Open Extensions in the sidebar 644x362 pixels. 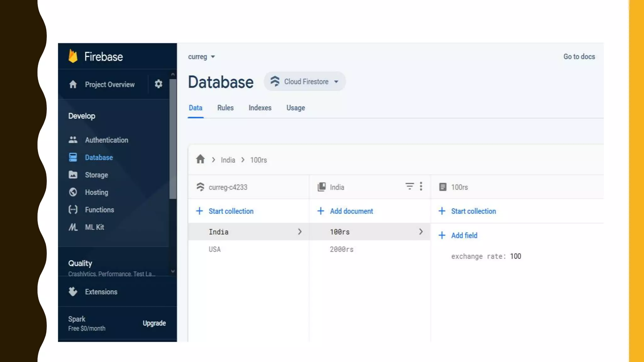(101, 292)
